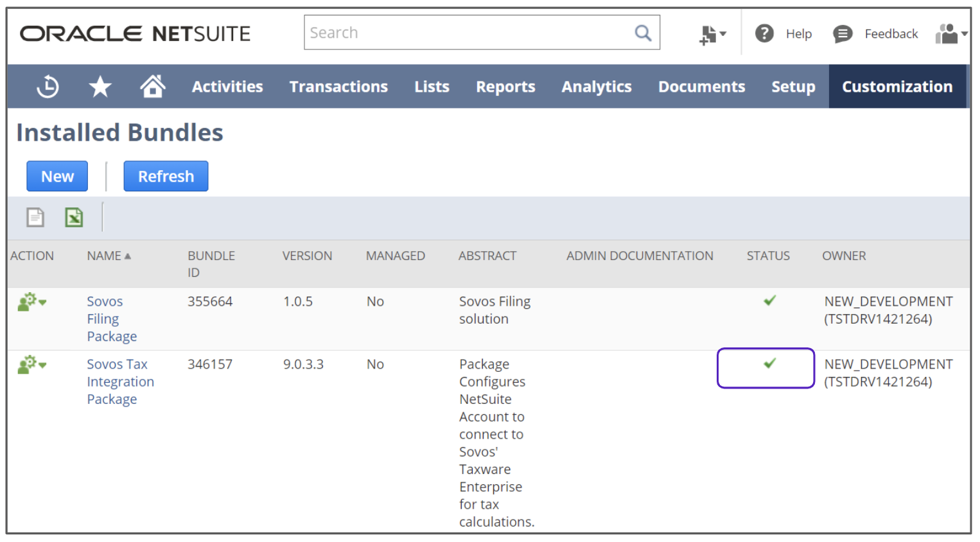
Task: Open the Reports menu
Action: tap(505, 87)
